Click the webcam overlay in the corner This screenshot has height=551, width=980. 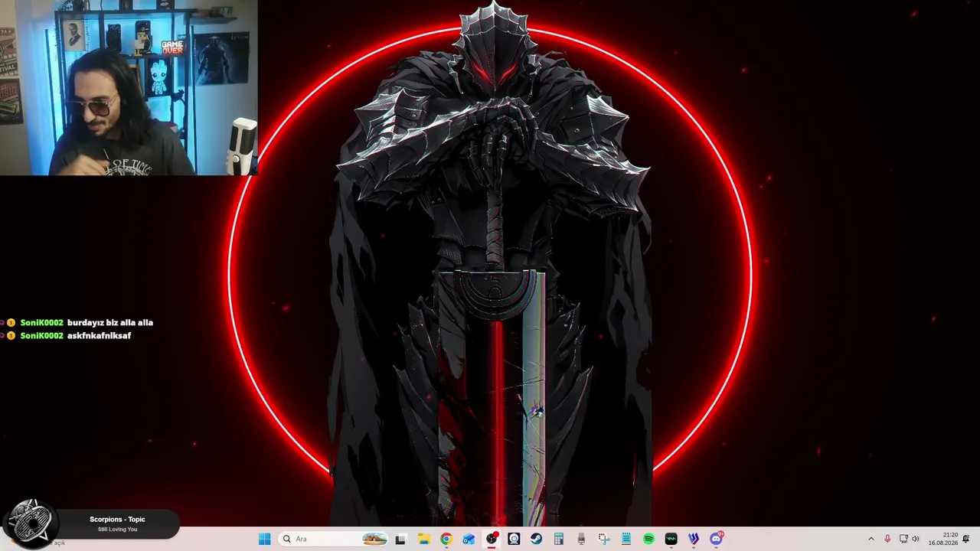[129, 87]
